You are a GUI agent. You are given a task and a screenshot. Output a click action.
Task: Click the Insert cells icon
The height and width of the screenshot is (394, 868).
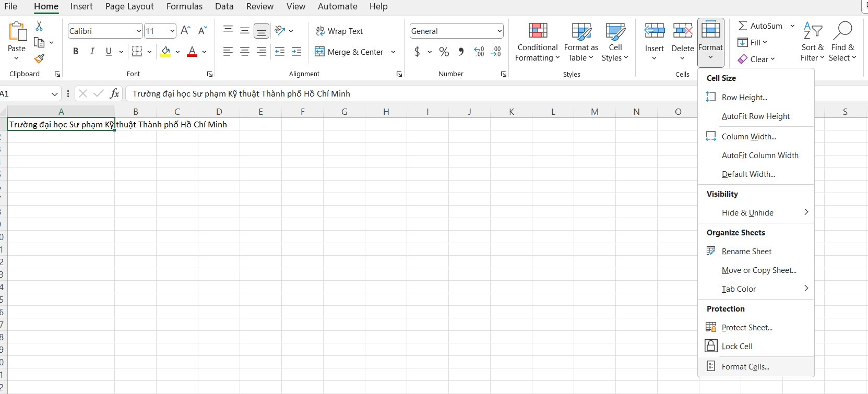coord(655,31)
